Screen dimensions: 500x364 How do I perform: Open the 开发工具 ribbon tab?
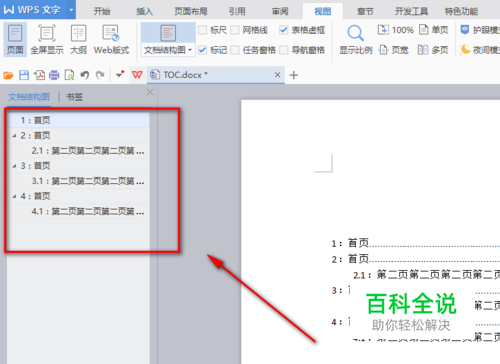click(x=411, y=11)
